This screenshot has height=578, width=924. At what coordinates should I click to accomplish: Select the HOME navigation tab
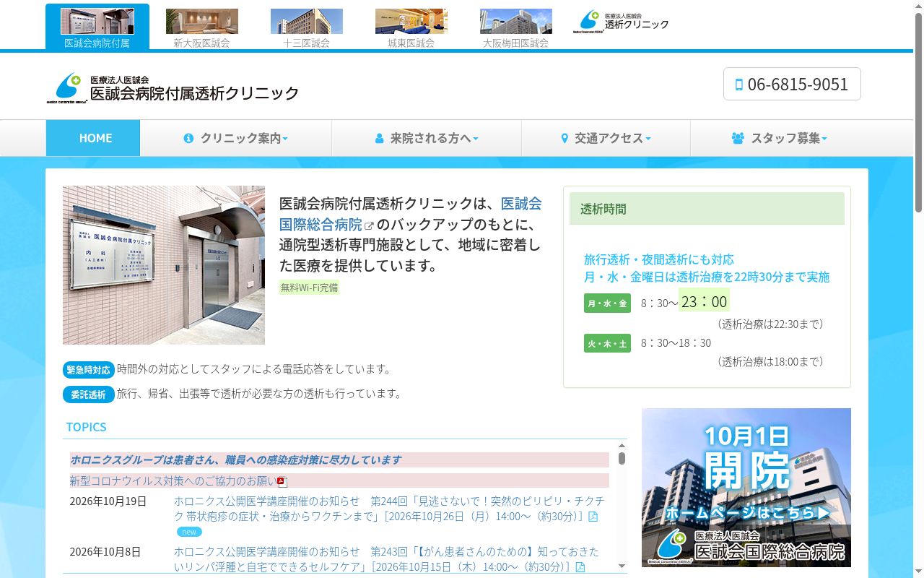point(93,138)
